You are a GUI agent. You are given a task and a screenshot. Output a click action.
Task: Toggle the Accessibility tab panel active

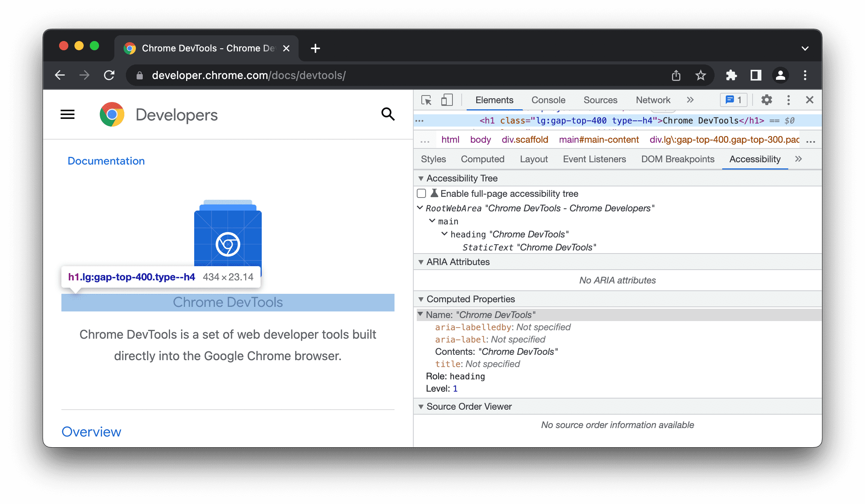(755, 159)
